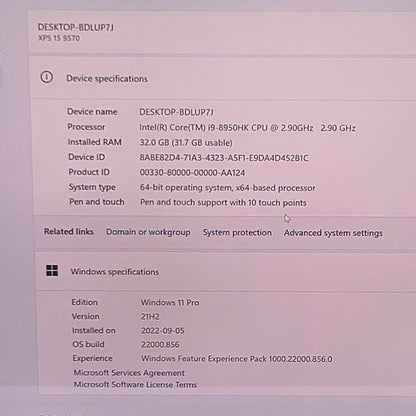Click the Related links label

click(69, 231)
